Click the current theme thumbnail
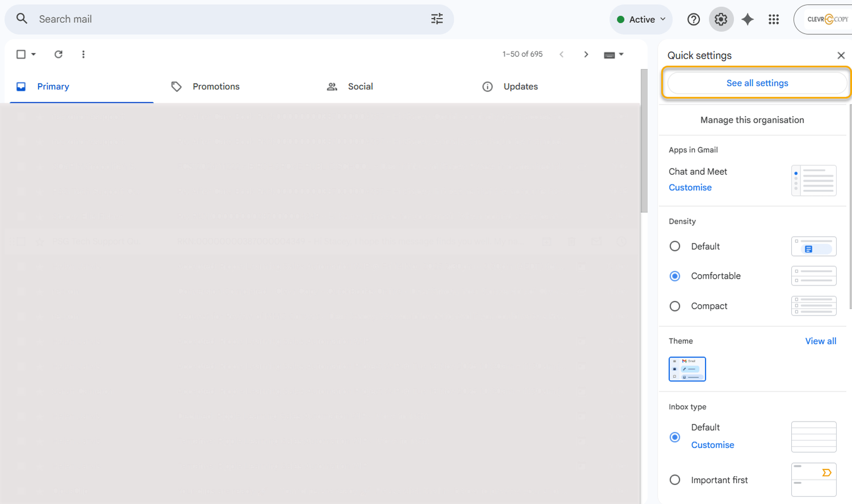The height and width of the screenshot is (504, 852). pos(687,369)
